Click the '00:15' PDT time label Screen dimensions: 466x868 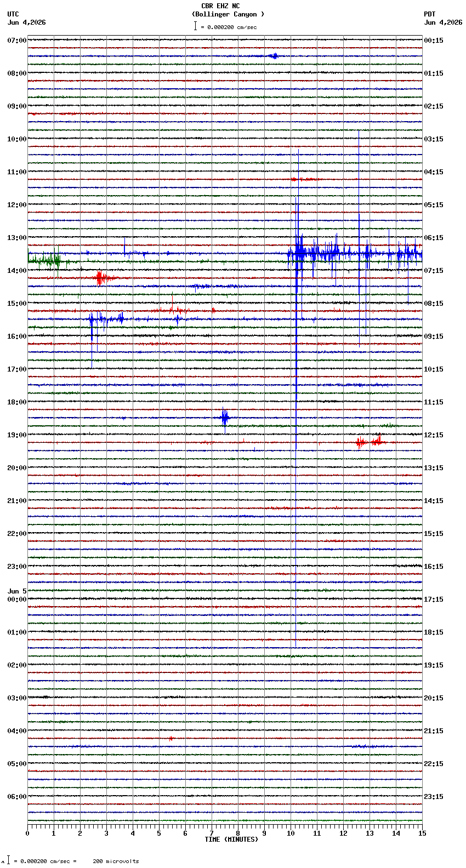434,41
